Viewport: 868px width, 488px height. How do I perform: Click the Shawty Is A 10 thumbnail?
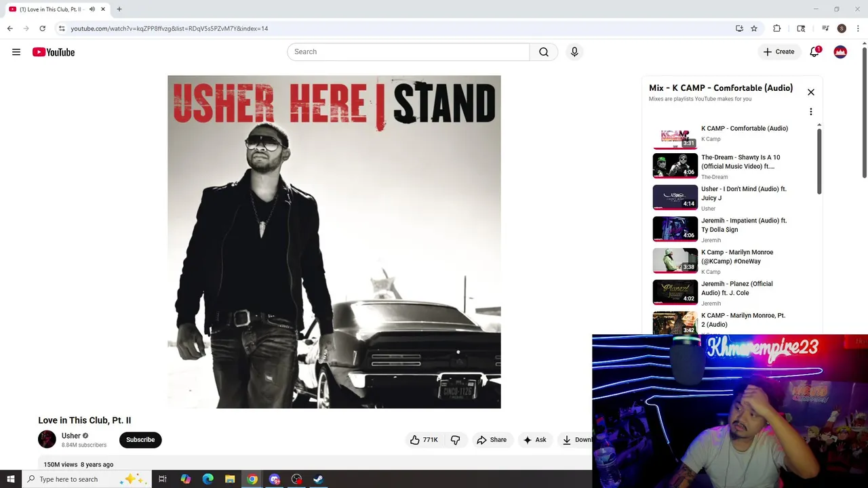point(675,166)
